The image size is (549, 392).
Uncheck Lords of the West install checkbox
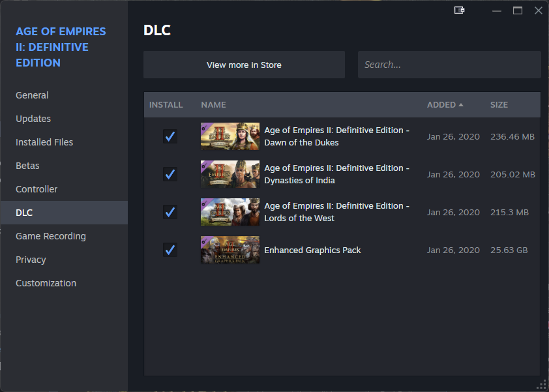[x=170, y=212]
